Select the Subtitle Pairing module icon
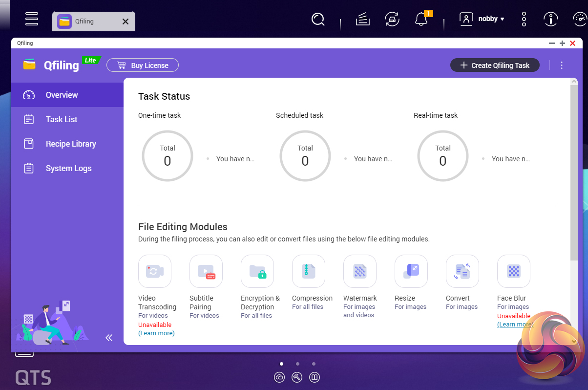The height and width of the screenshot is (390, 588). click(206, 271)
